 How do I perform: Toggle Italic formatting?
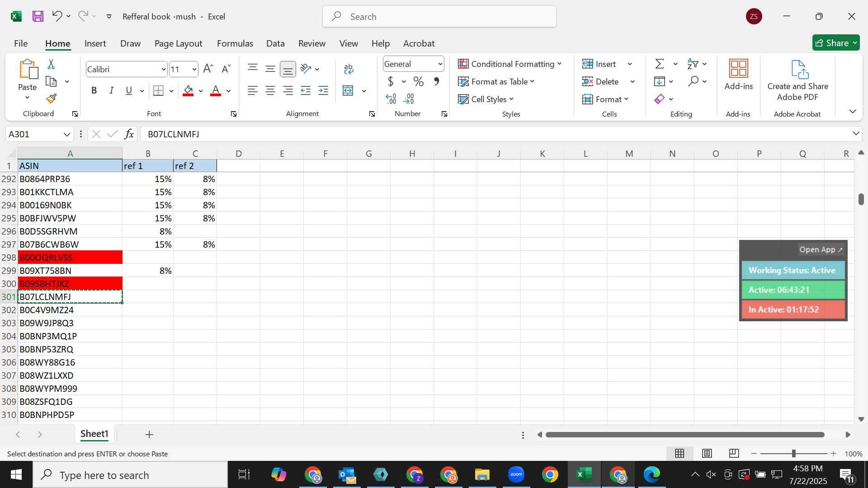click(x=111, y=91)
